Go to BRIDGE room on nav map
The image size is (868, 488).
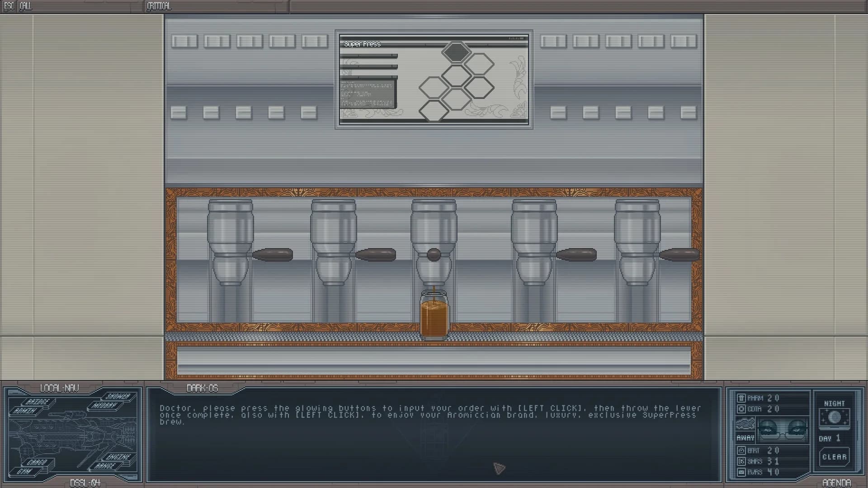click(x=38, y=402)
